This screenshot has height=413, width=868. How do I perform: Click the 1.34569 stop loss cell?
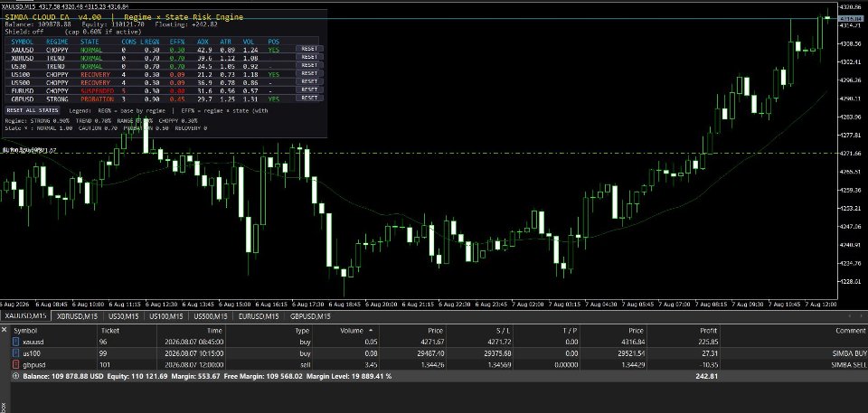(499, 364)
